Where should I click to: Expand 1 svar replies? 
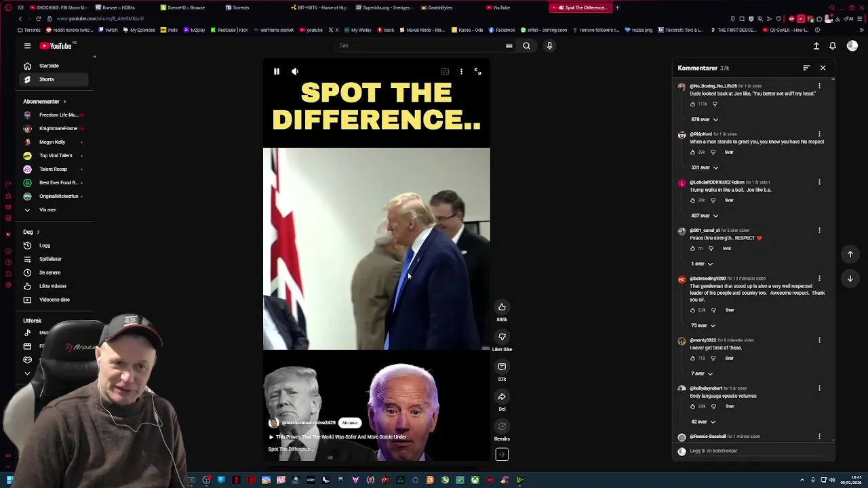point(701,264)
